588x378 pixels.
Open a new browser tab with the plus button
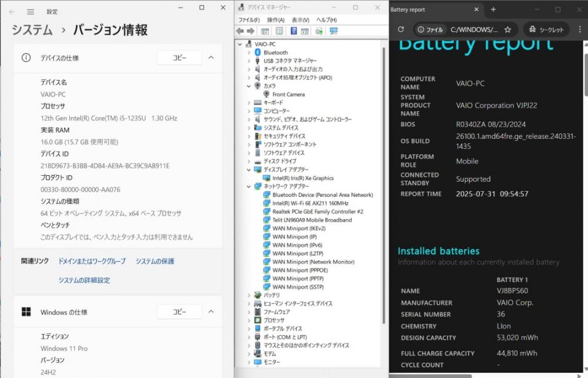pyautogui.click(x=493, y=9)
